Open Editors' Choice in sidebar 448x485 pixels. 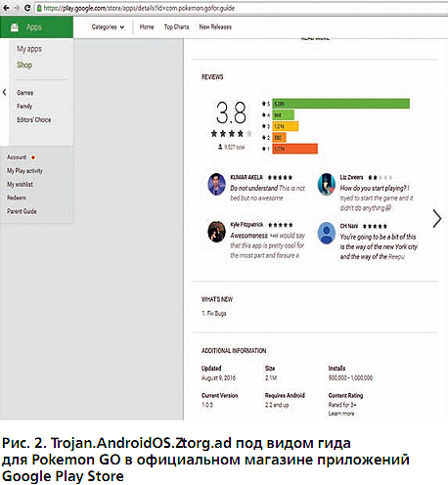[34, 119]
